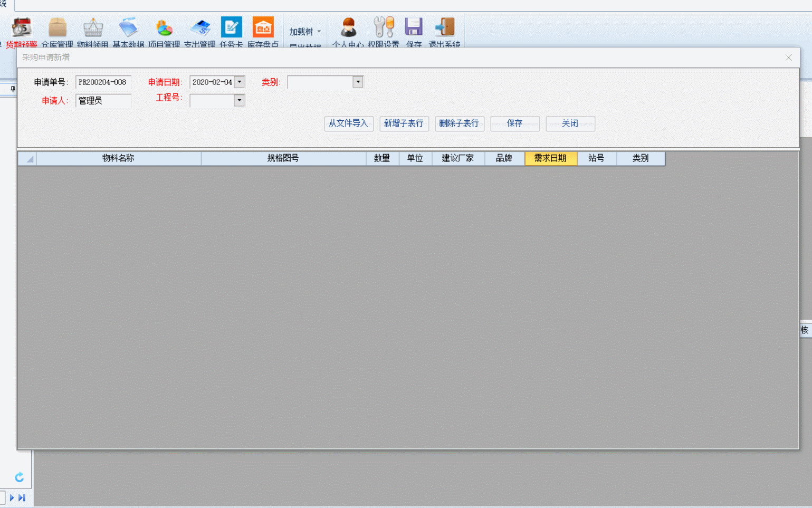The width and height of the screenshot is (812, 508).
Task: Sort by the 需求日期 column header
Action: click(x=550, y=158)
